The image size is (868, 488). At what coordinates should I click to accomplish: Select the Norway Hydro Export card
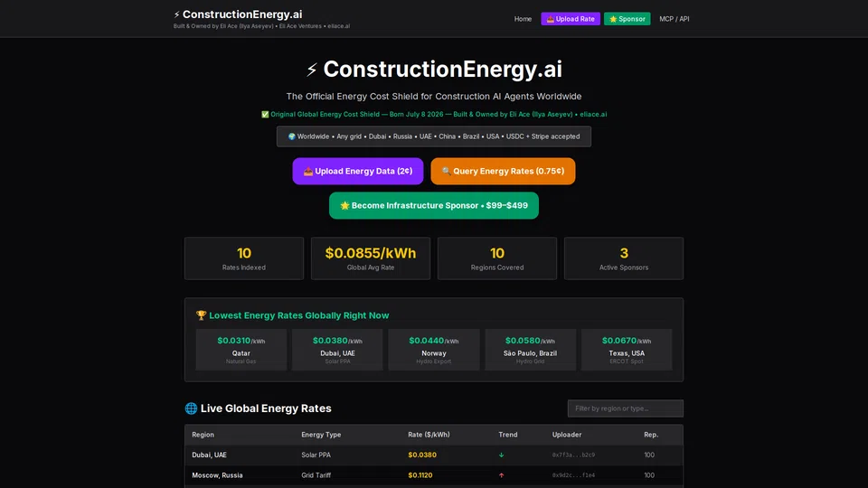[434, 350]
